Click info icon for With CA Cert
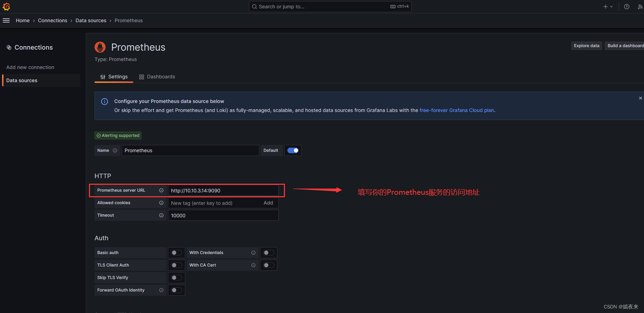This screenshot has height=313, width=644. 253,265
